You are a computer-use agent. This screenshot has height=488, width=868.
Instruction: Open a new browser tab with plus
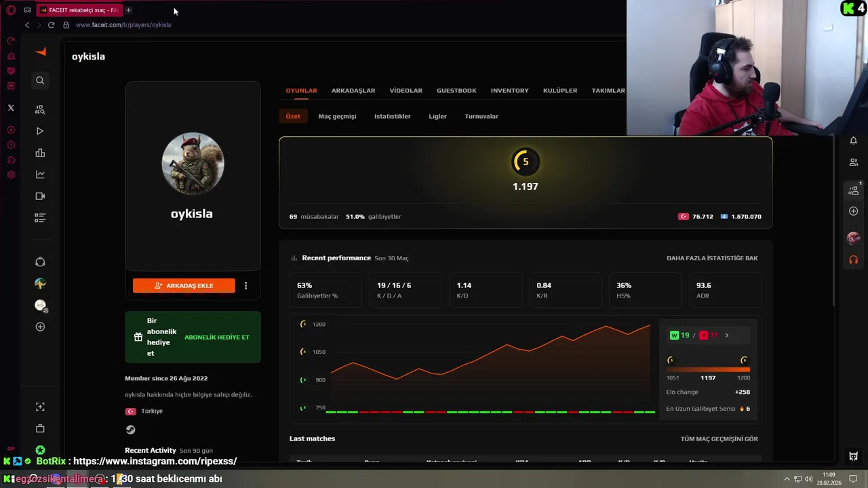[x=128, y=10]
